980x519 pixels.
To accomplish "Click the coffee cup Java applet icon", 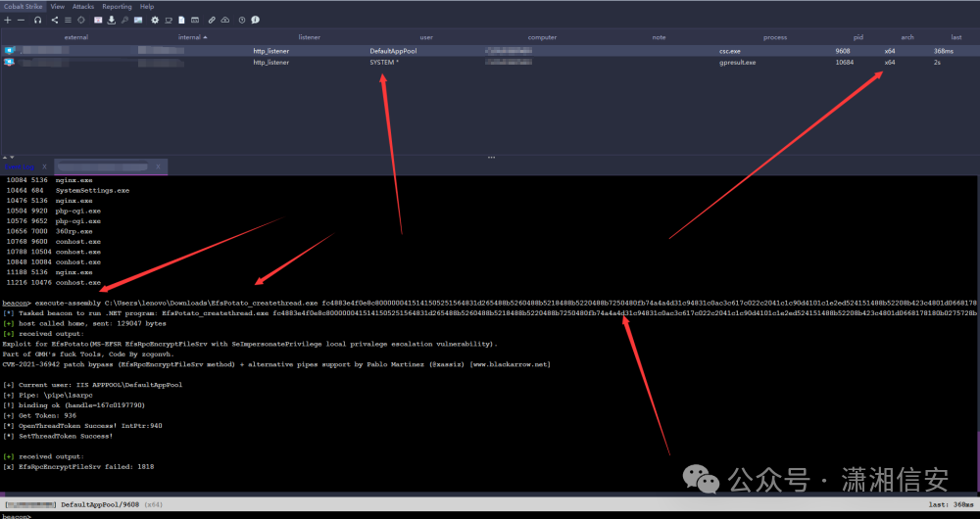I will pos(169,20).
